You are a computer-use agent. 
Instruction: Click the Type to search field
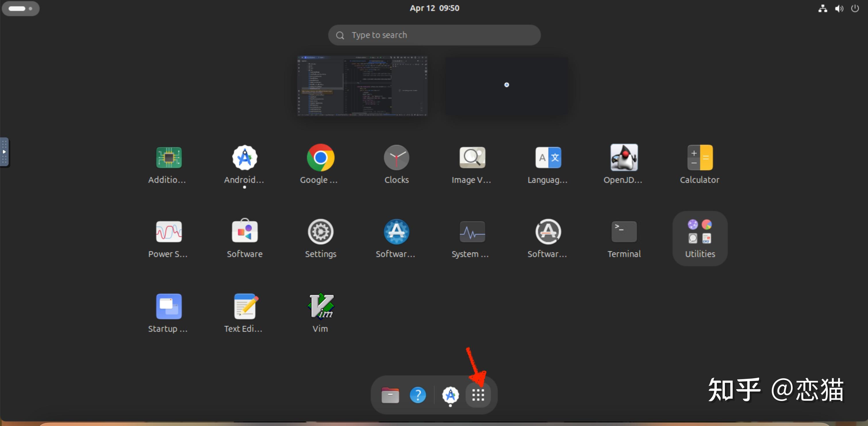tap(434, 35)
